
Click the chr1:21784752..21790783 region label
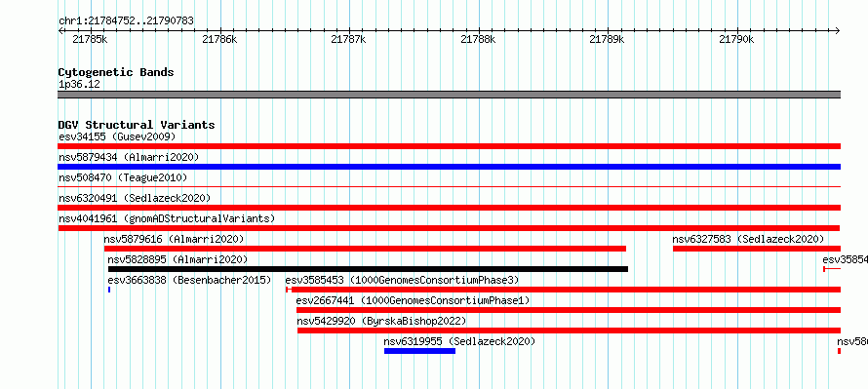click(126, 21)
